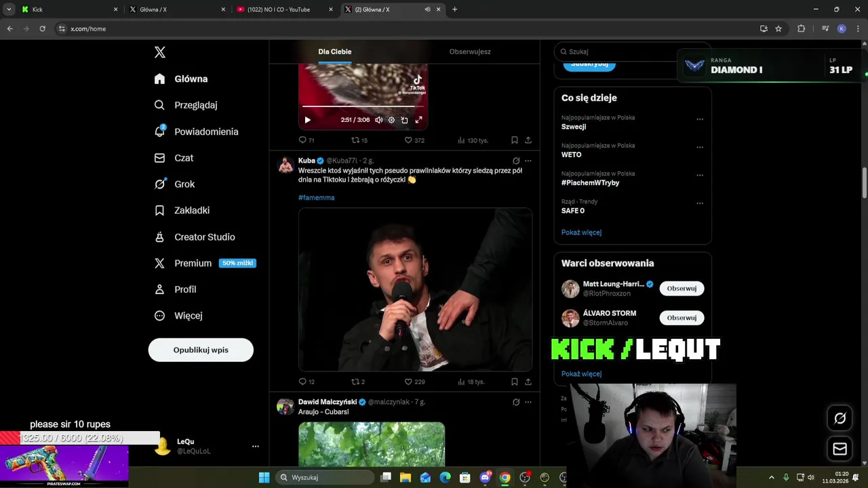This screenshot has height=488, width=868.
Task: Switch to Dla Ciebie tab
Action: (335, 52)
